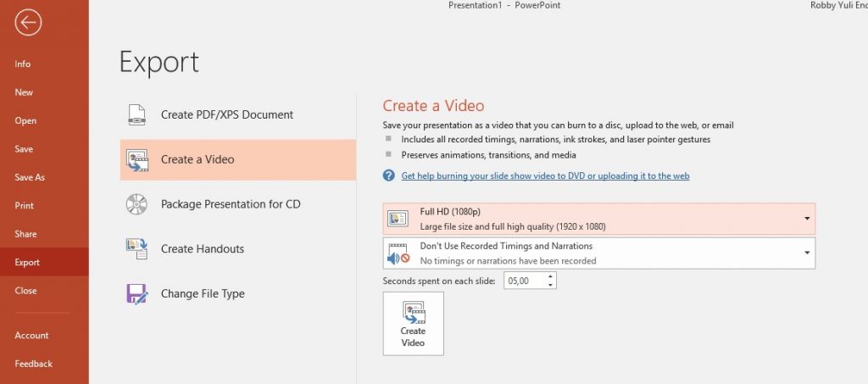Click the back arrow circle icon

coord(28,22)
